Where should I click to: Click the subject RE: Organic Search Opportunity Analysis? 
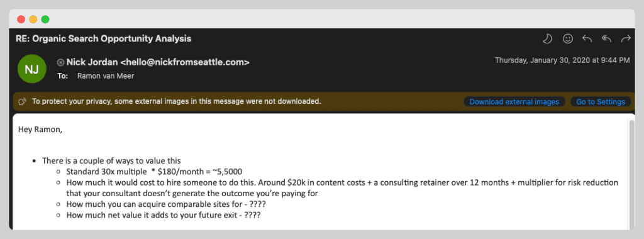[x=104, y=39]
